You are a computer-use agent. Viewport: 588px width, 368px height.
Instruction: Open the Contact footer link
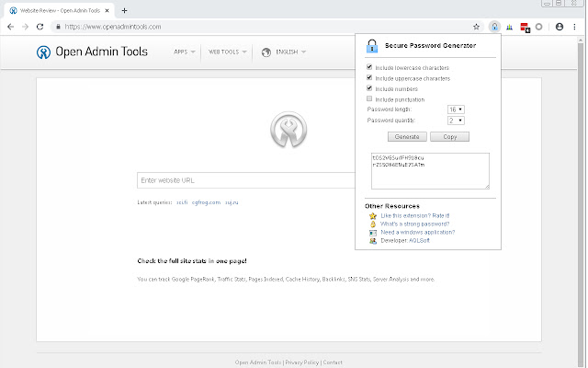(x=333, y=362)
